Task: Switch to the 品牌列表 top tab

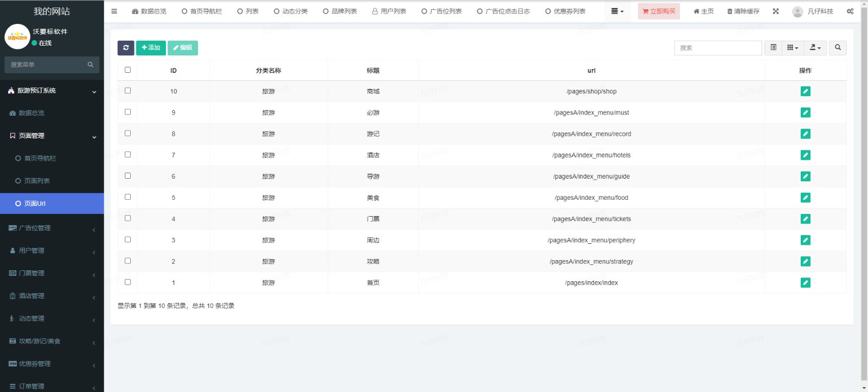Action: (340, 11)
